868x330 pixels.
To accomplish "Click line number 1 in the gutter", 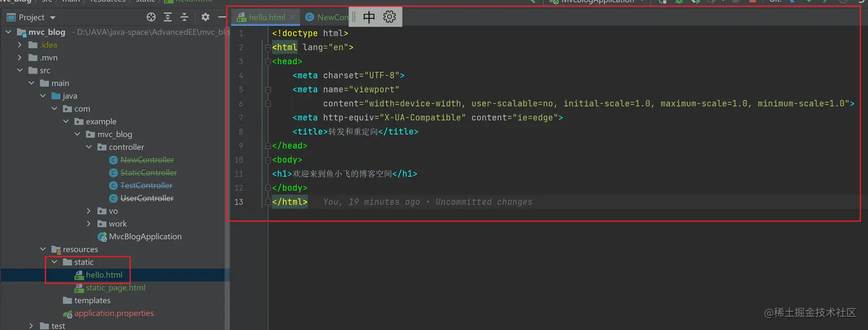I will [x=241, y=33].
